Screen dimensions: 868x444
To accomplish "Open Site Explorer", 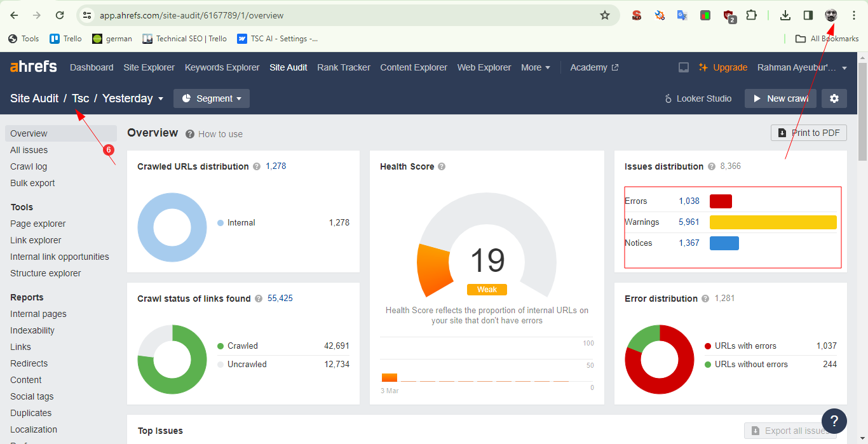I will pos(149,67).
